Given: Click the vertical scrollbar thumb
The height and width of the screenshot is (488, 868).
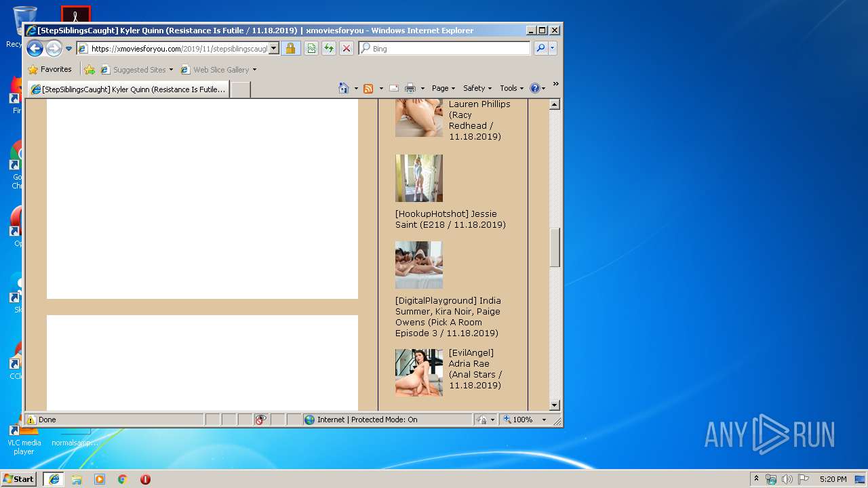Looking at the screenshot, I should (555, 247).
